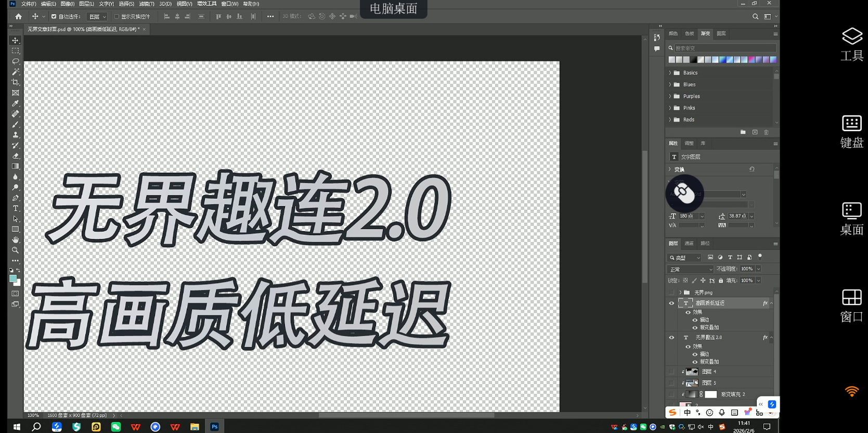Open blend mode dropdown 正常
The height and width of the screenshot is (433, 868).
tap(690, 269)
